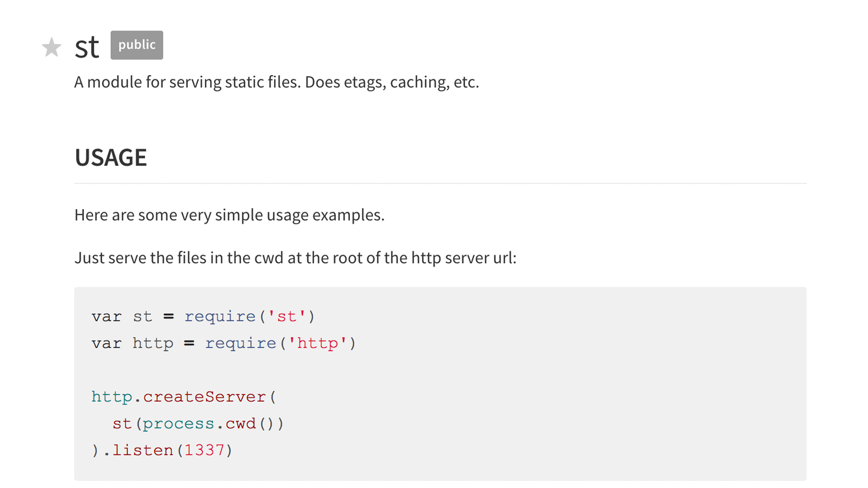Image resolution: width=868 pixels, height=488 pixels.
Task: Click require on the second code line
Action: (x=240, y=343)
